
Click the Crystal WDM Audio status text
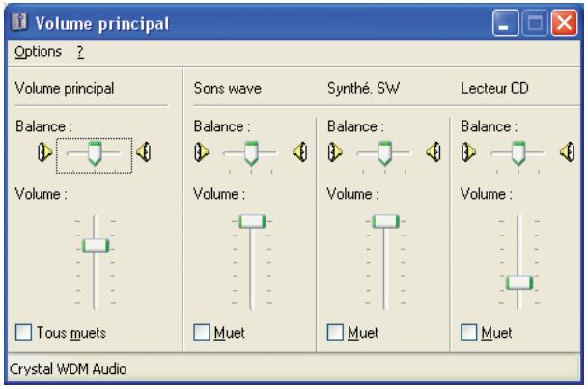68,369
